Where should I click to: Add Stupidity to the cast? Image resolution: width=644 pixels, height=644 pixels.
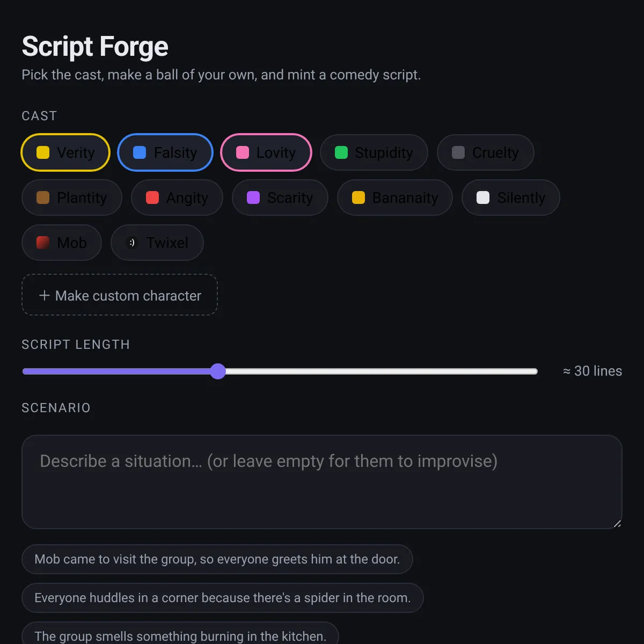[374, 152]
